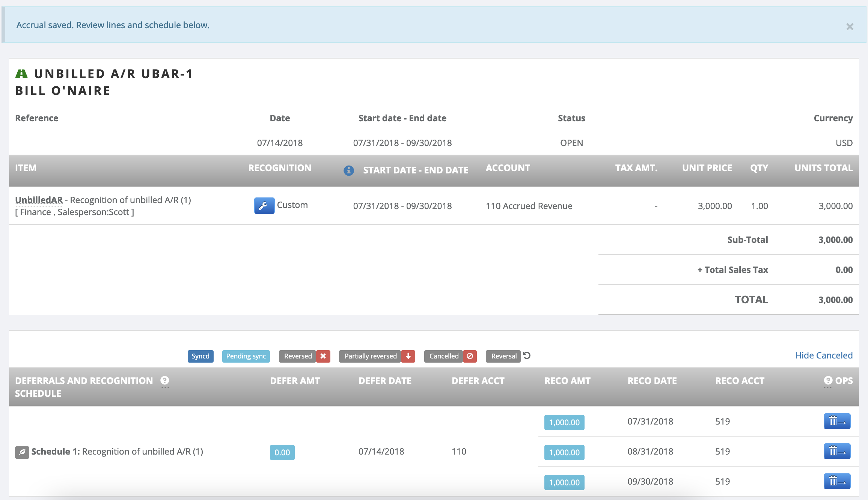Click the Reversal undo arrow icon
Screen dimensions: 868x500
coord(527,355)
